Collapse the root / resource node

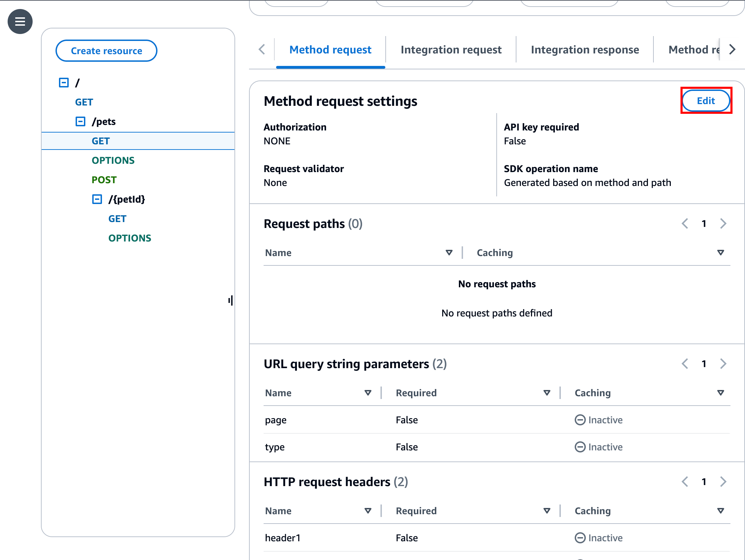coord(63,82)
